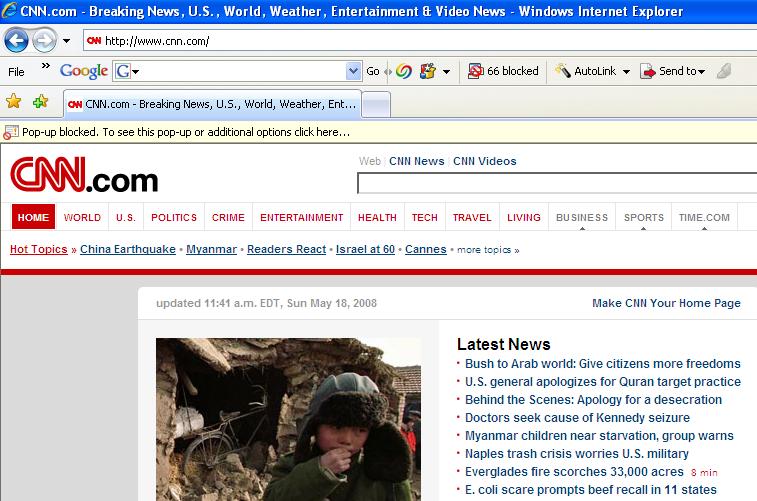Click the pop-up blocked information bar
Screen dimensions: 757x501
180,132
